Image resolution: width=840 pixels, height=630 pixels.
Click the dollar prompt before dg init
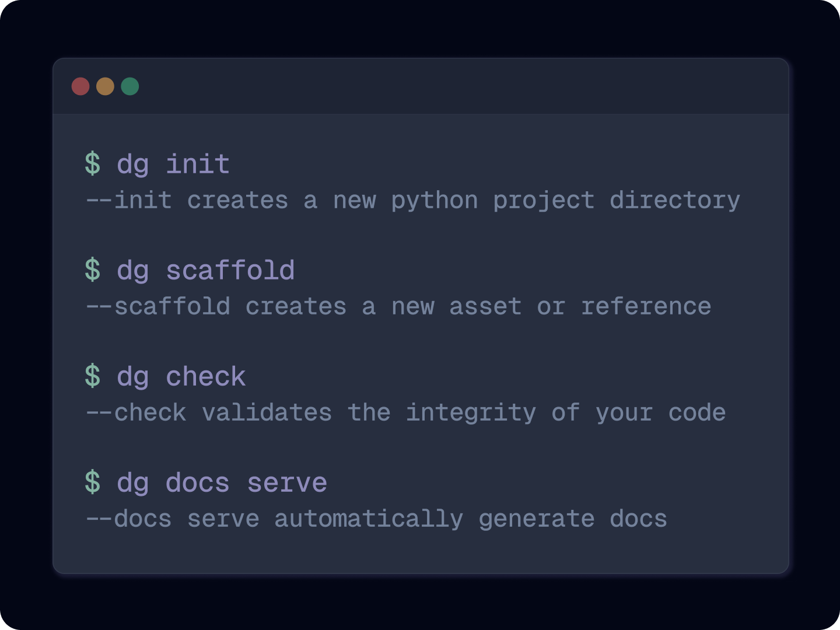coord(92,164)
